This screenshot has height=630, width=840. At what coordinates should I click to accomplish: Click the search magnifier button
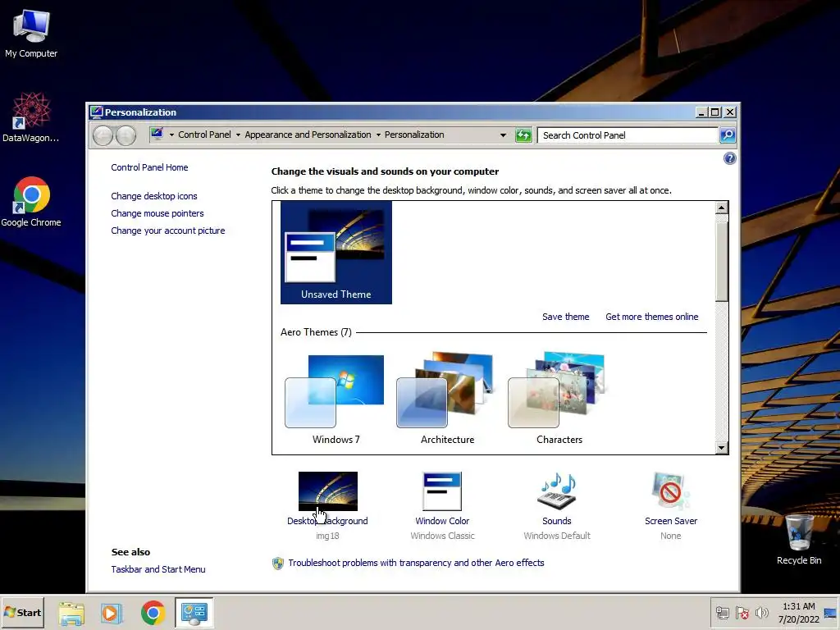(x=728, y=135)
